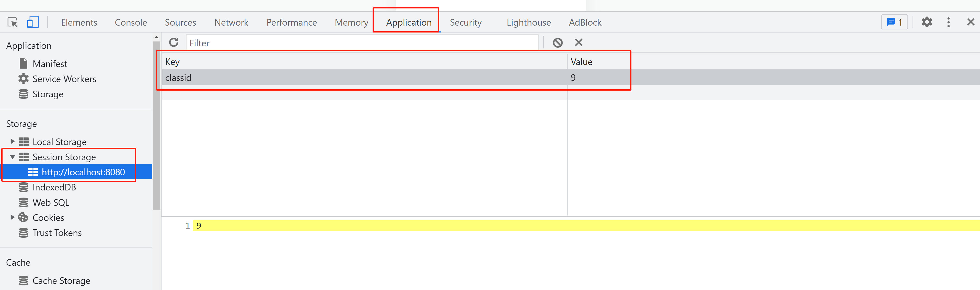Switch to the Console tab

[x=131, y=23]
